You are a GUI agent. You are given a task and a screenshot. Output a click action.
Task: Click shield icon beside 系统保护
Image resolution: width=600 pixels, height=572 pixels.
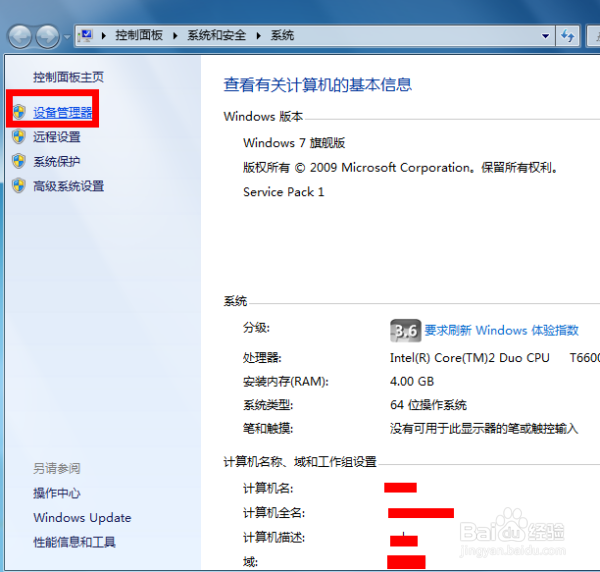pyautogui.click(x=19, y=161)
